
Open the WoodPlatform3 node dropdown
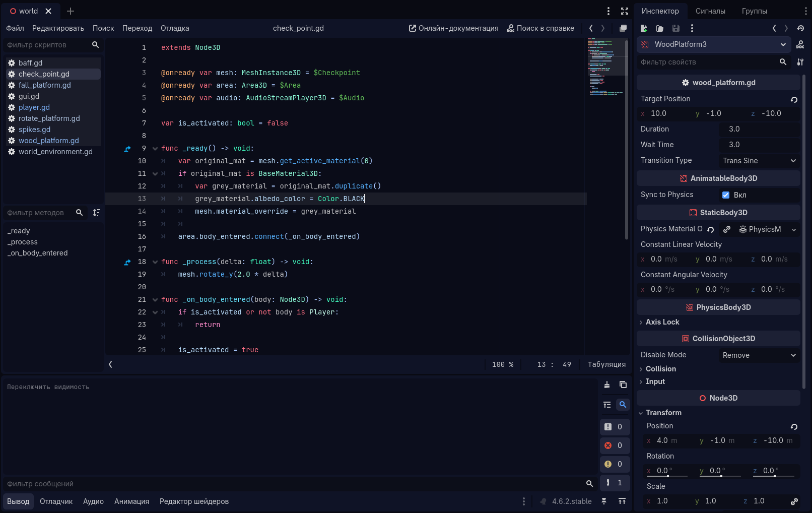point(714,44)
